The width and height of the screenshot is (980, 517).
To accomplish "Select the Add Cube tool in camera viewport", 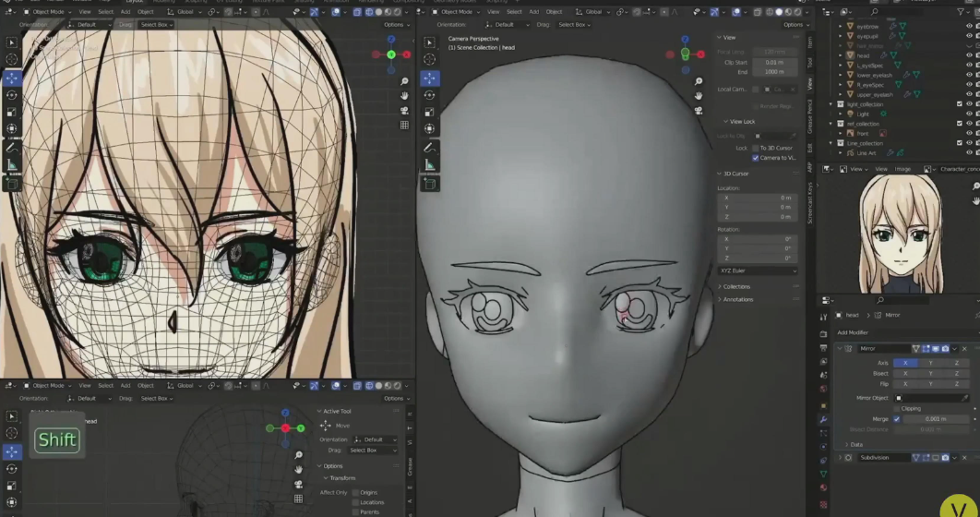I will tap(429, 184).
